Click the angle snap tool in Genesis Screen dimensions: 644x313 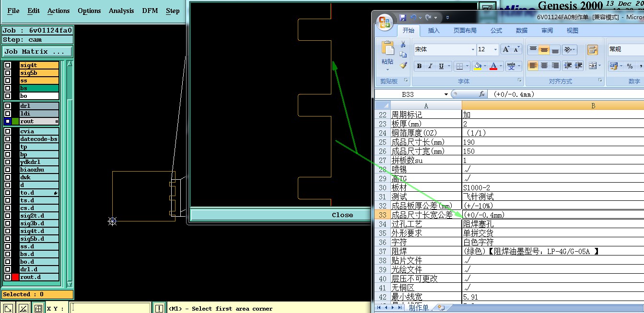pyautogui.click(x=23, y=308)
